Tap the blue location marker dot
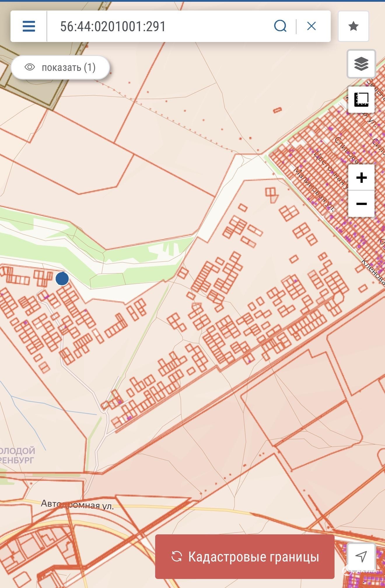Viewport: 385px width, 588px height. (62, 279)
